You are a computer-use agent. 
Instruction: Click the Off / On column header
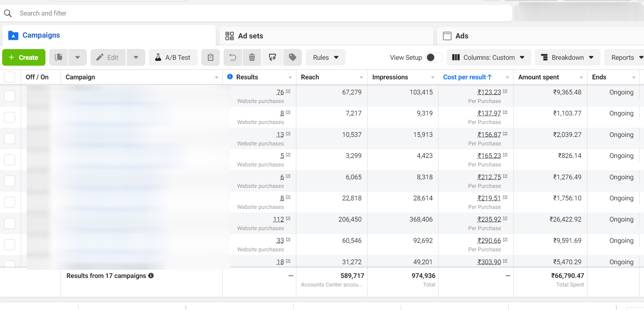37,77
